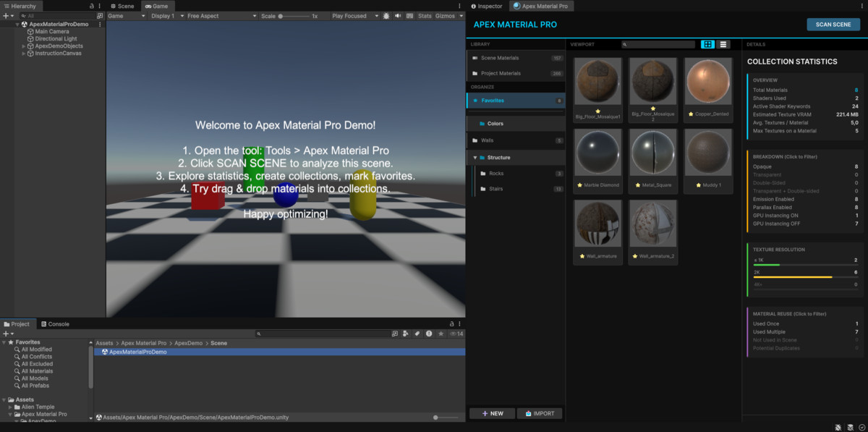Toggle favorite star on Marble Diamond material
The width and height of the screenshot is (868, 432).
coord(578,185)
